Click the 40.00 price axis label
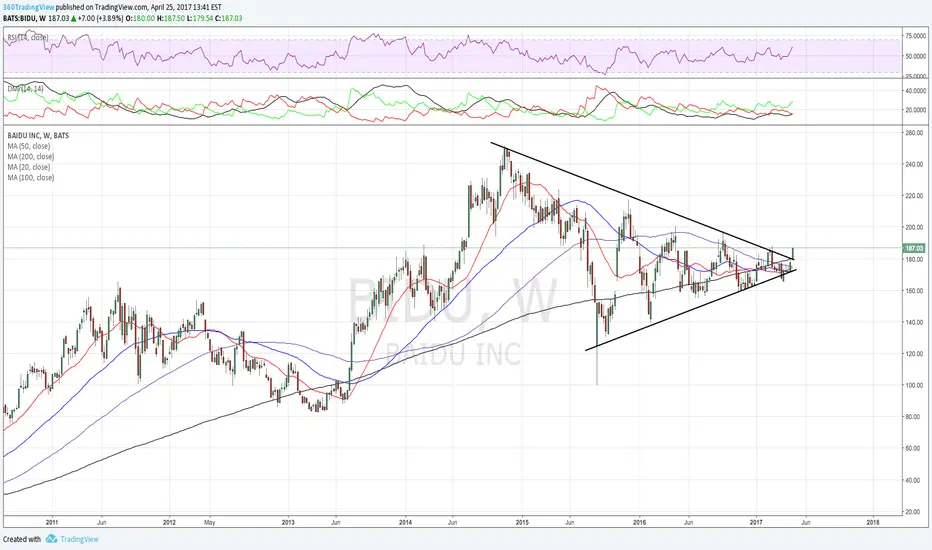The width and height of the screenshot is (932, 550). click(915, 481)
